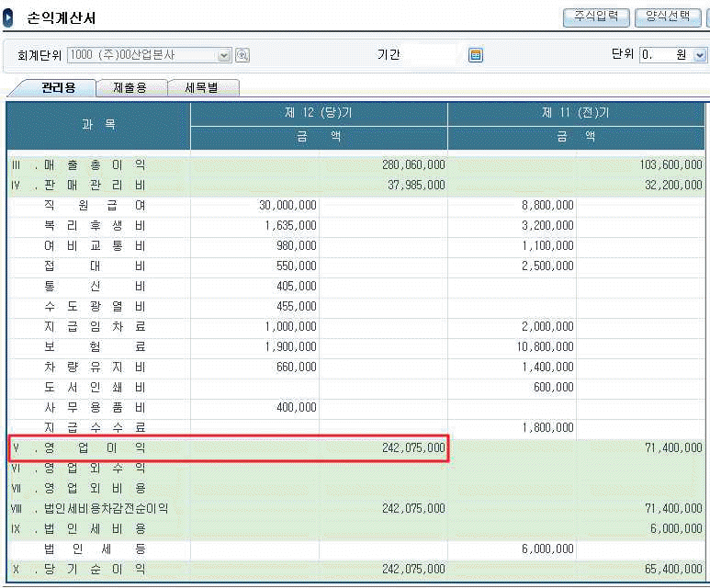Click the blue arrow icon beside 손익계산서 title

9,18
